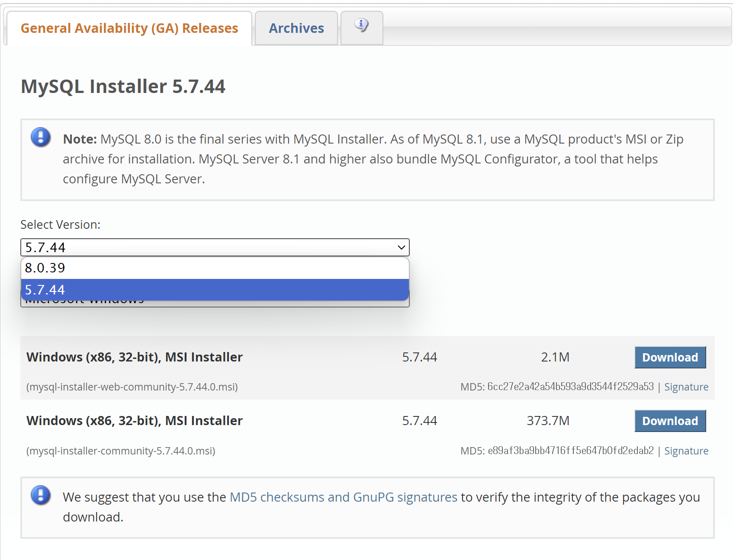This screenshot has height=560, width=733.
Task: Download the 2.1M web community MSI installer
Action: pos(670,357)
